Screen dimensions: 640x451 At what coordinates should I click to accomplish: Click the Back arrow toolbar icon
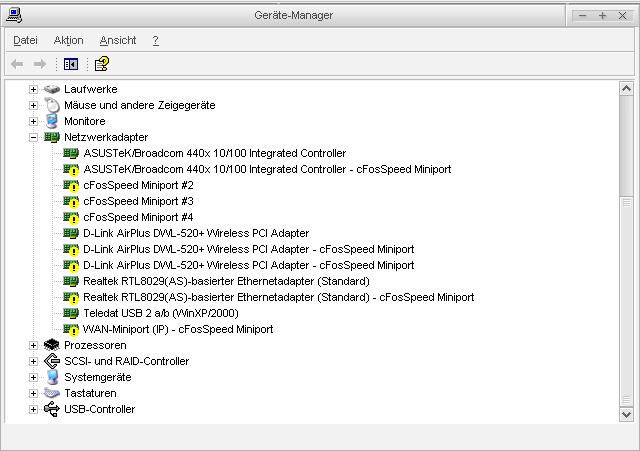click(x=17, y=64)
